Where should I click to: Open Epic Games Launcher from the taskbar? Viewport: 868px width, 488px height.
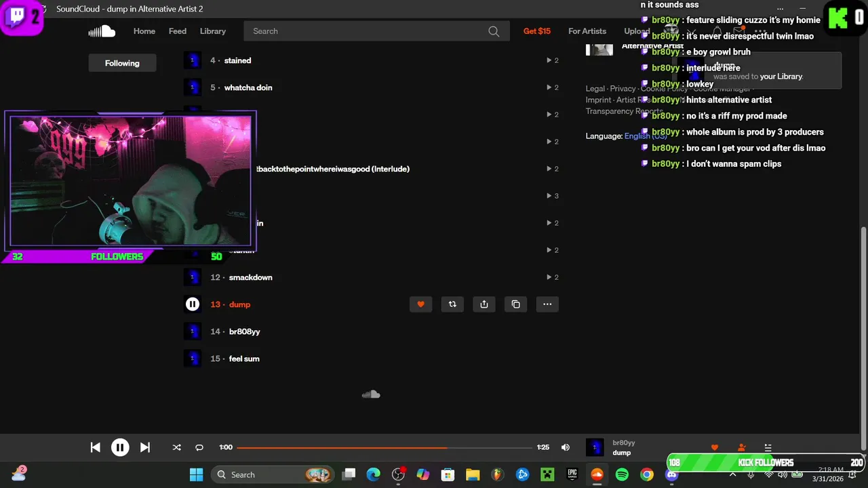[572, 474]
